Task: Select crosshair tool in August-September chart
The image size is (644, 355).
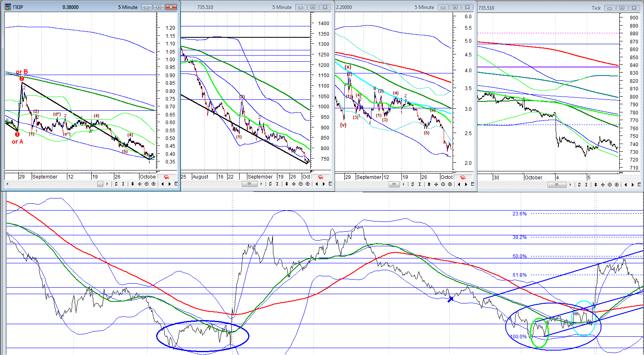Action: [294, 184]
